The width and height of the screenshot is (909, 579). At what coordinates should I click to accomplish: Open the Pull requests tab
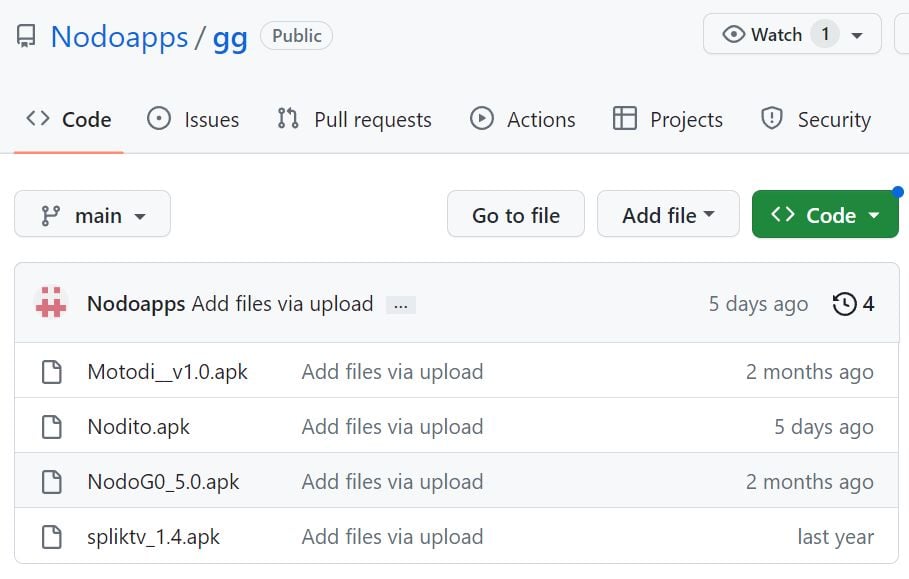point(354,119)
